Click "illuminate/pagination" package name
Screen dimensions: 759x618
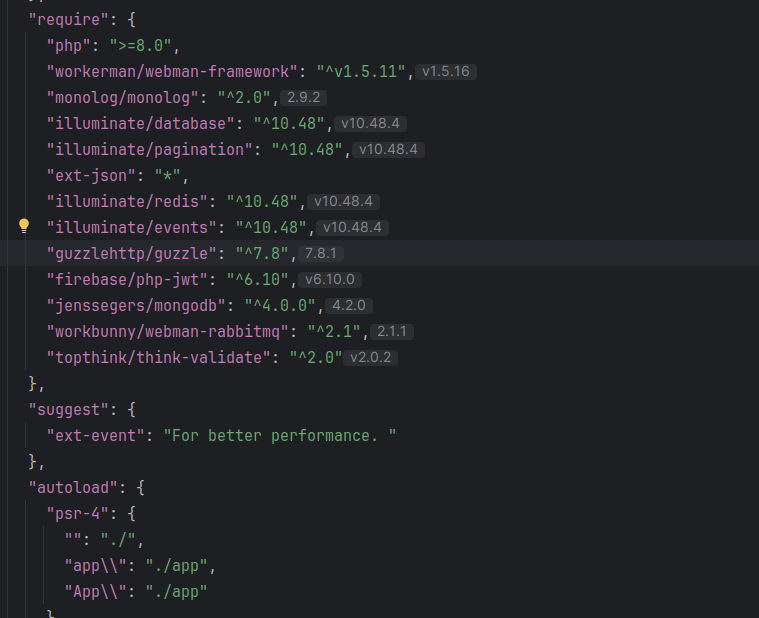point(150,150)
